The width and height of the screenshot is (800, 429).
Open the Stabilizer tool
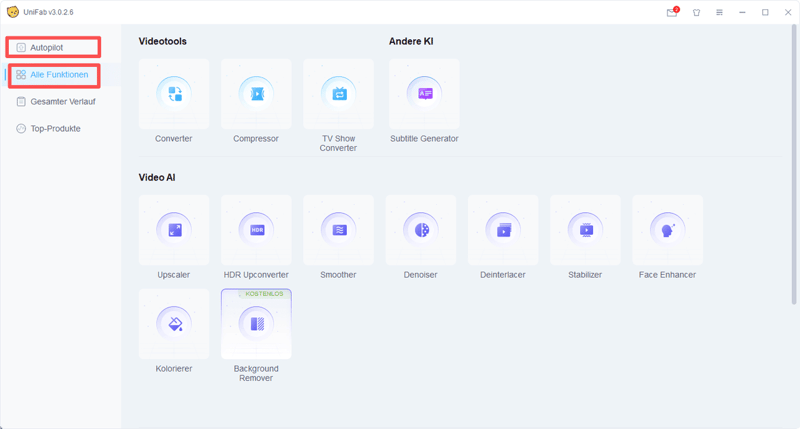tap(585, 230)
